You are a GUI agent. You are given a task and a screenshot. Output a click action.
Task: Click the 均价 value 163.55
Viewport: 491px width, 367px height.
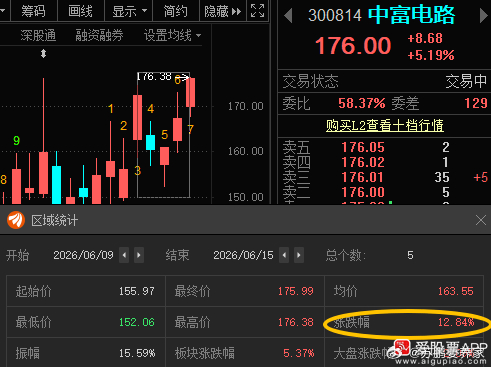pos(456,291)
